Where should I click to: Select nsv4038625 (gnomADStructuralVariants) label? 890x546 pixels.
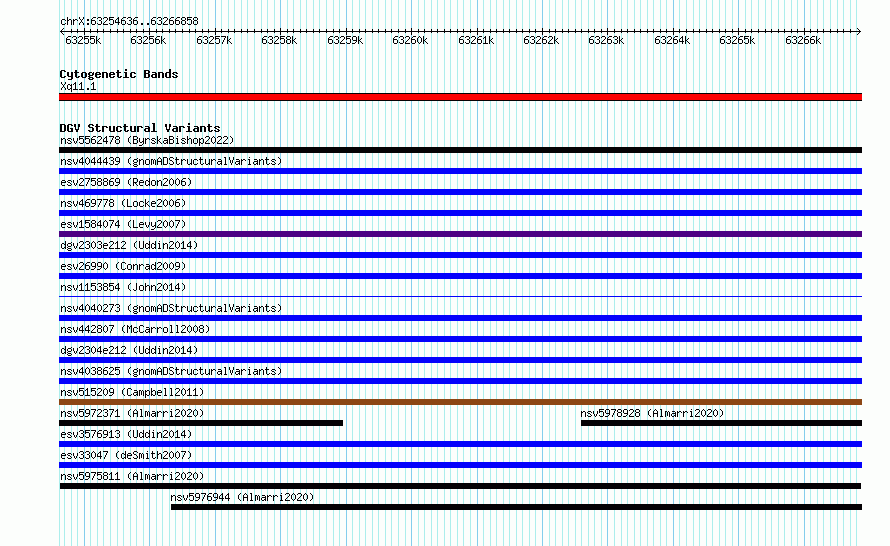(171, 371)
